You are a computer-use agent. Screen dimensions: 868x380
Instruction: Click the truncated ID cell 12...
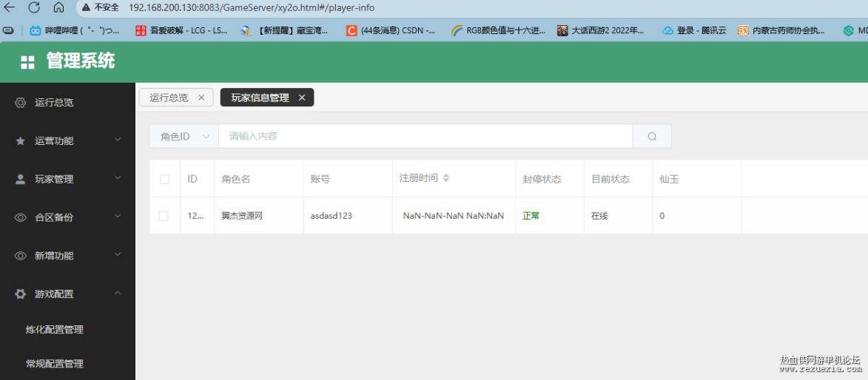tap(197, 216)
